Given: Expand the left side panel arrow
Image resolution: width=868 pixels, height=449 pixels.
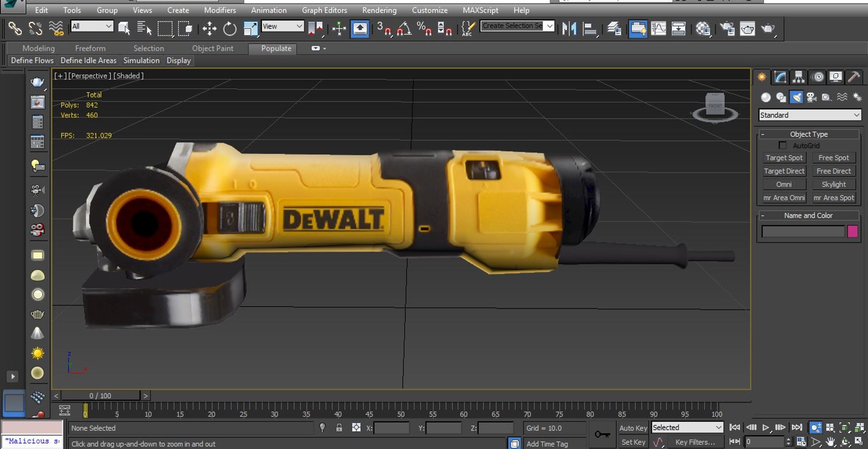Looking at the screenshot, I should pos(13,376).
